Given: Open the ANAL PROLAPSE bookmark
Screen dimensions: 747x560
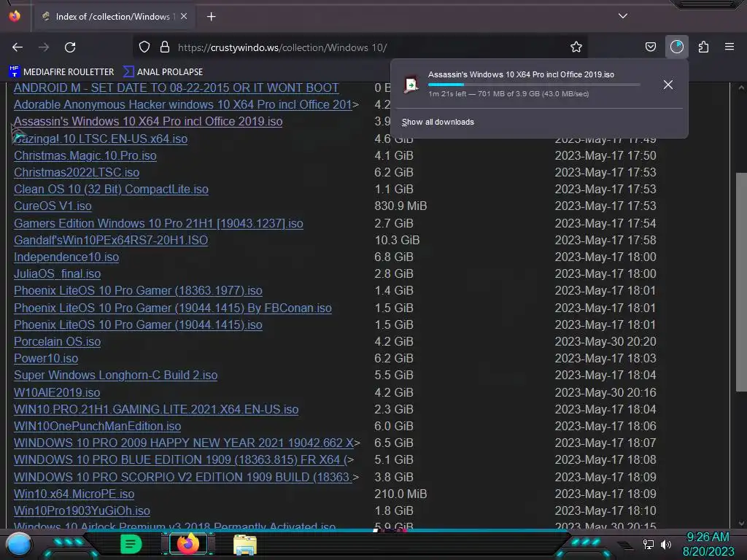Looking at the screenshot, I should coord(163,72).
